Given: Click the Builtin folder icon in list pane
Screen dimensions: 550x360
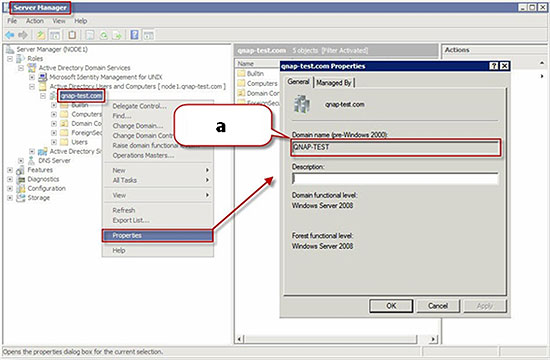Looking at the screenshot, I should pos(241,74).
